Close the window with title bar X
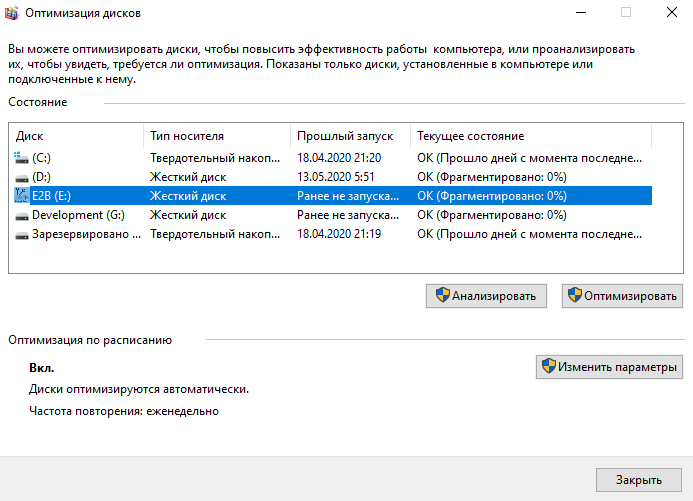 670,14
